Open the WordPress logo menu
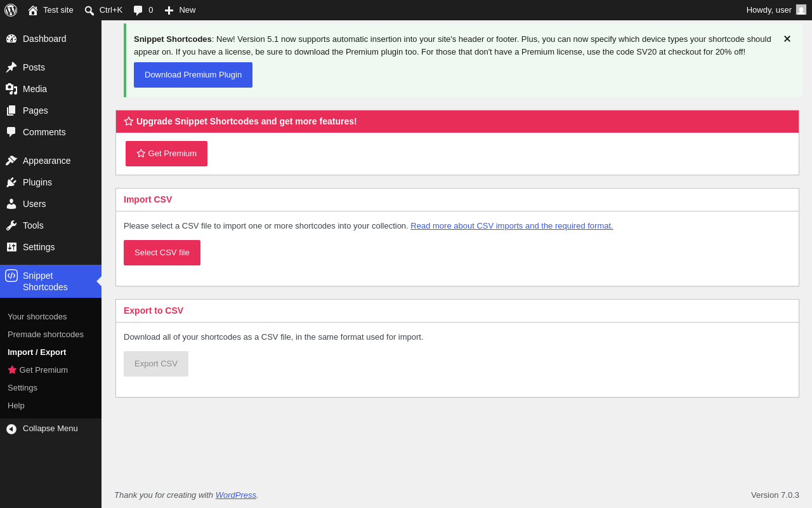Screen dimensions: 812x508 coord(11,10)
